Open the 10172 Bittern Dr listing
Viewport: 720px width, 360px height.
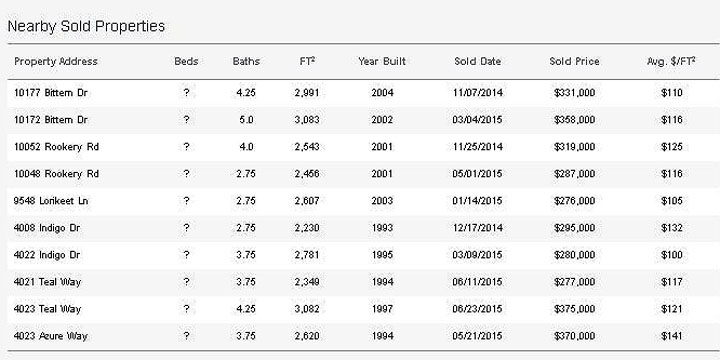pos(51,120)
